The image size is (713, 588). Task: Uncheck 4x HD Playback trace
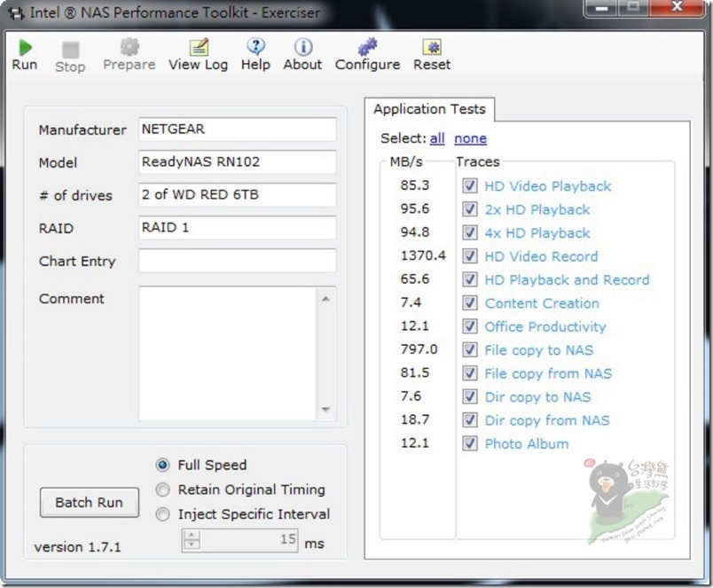[x=470, y=233]
